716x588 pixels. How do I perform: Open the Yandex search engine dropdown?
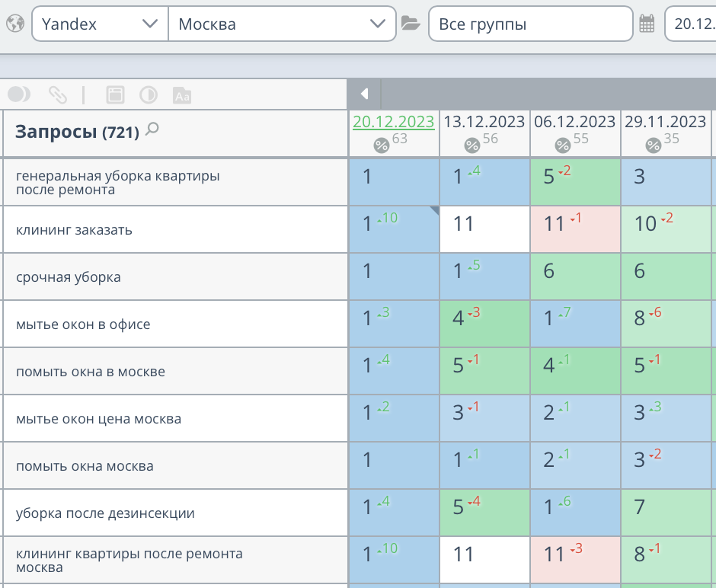coord(99,24)
